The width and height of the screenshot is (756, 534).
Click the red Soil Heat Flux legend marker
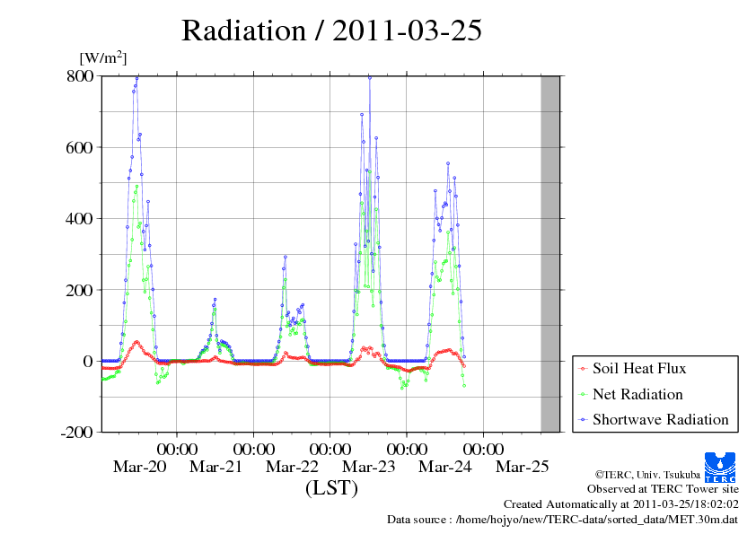click(x=583, y=369)
